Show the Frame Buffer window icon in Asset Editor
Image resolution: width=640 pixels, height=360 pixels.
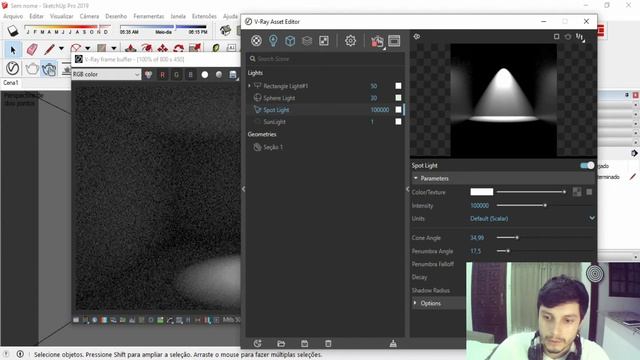point(394,40)
